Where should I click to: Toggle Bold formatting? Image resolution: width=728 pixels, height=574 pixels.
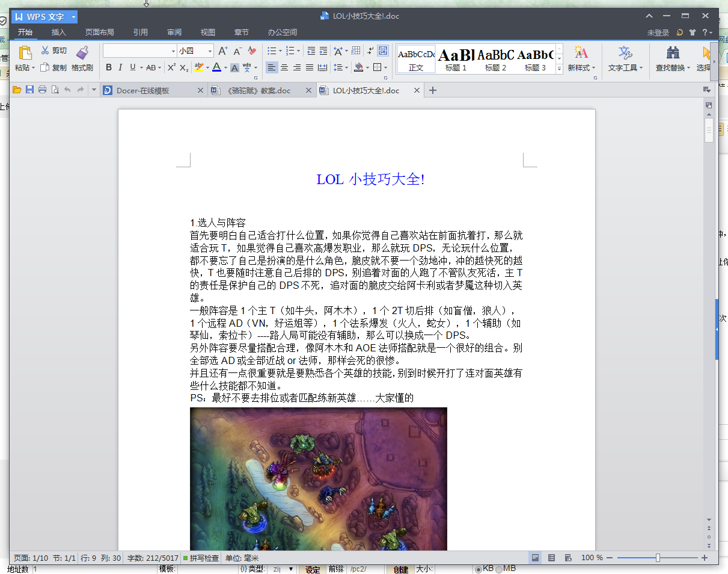tap(109, 67)
